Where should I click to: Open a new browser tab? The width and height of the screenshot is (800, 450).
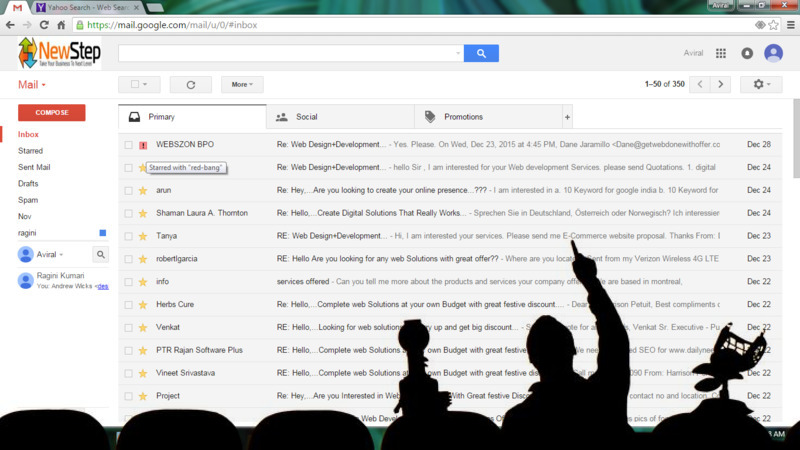point(155,8)
